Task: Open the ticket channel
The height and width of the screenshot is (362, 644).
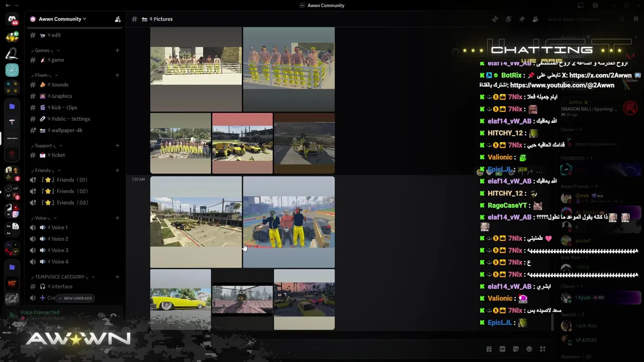Action: click(x=75, y=155)
